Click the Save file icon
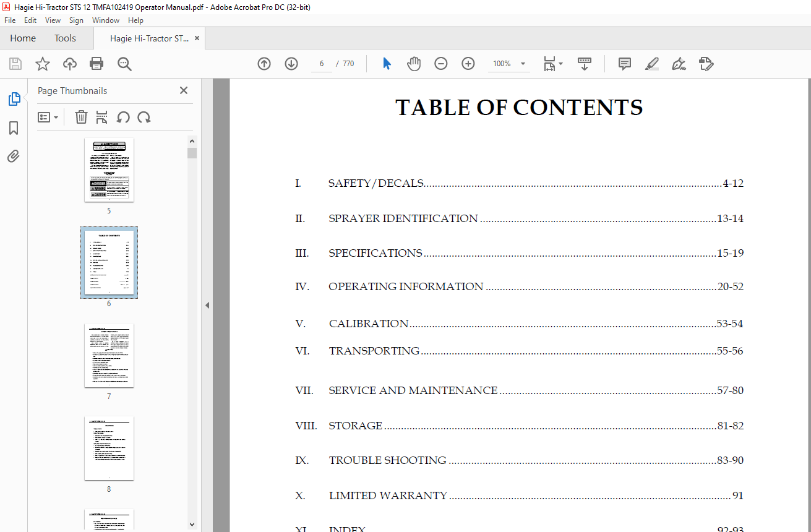The image size is (811, 532). [x=15, y=64]
